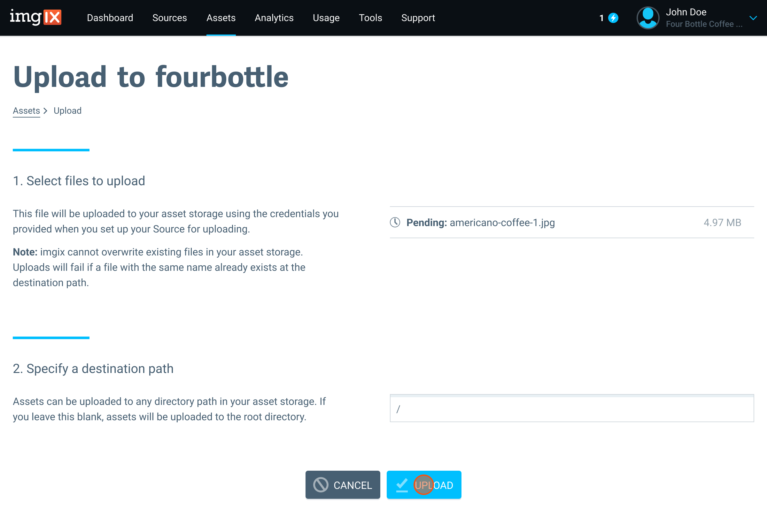Select the americano-coffee-1.jpg pending file row
Image resolution: width=767 pixels, height=532 pixels.
click(x=502, y=222)
